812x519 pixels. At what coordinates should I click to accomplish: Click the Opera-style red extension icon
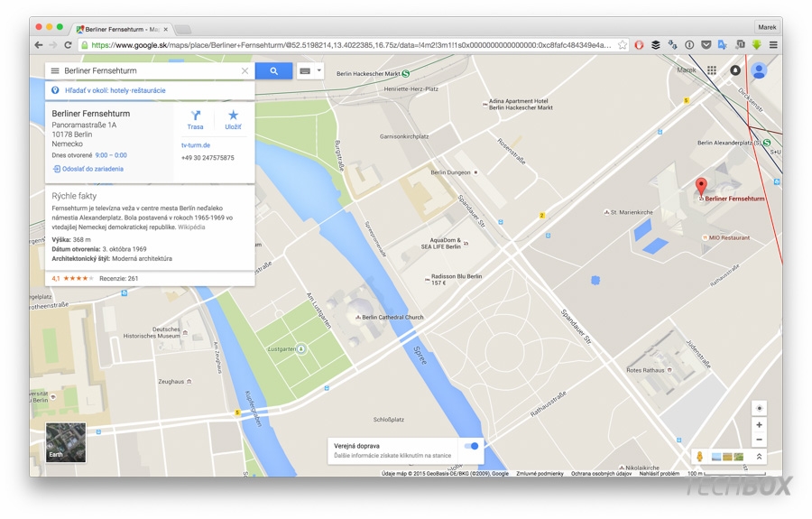coord(639,45)
